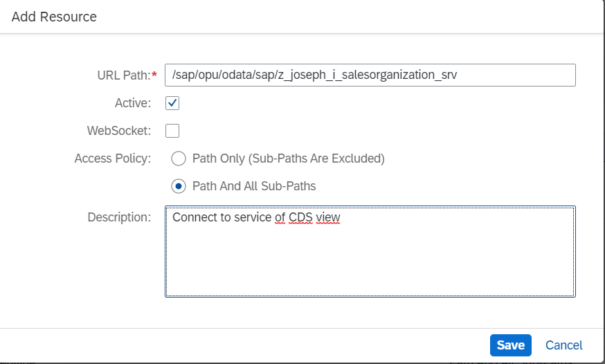This screenshot has width=605, height=364.
Task: Choose the Path And All Sub-Paths radio button
Action: pyautogui.click(x=179, y=186)
